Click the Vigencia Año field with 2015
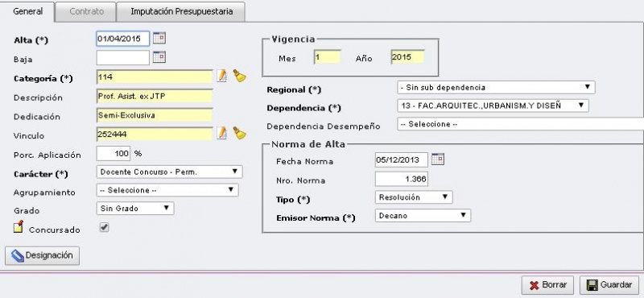 [x=407, y=57]
